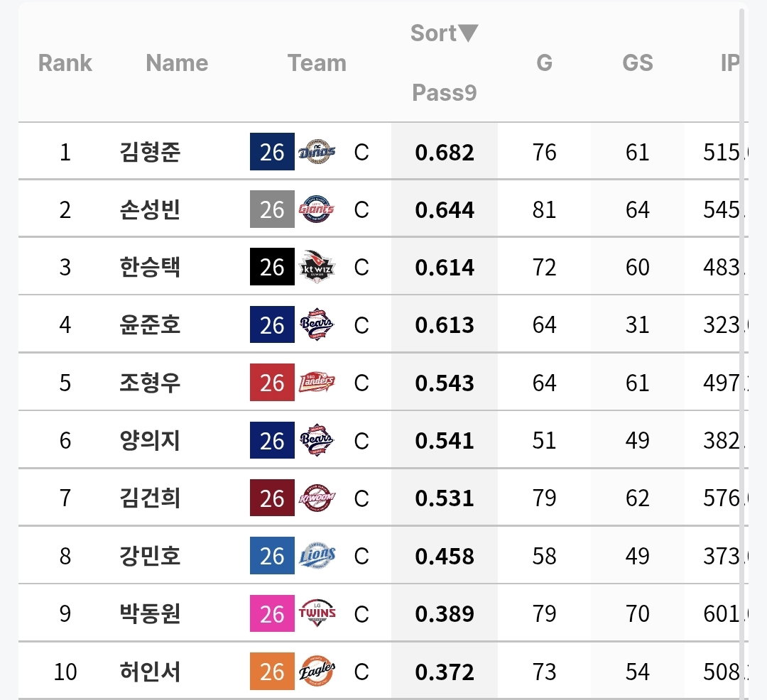Image resolution: width=767 pixels, height=700 pixels.
Task: Click the pink 26 season badge for 박동원
Action: (x=272, y=613)
